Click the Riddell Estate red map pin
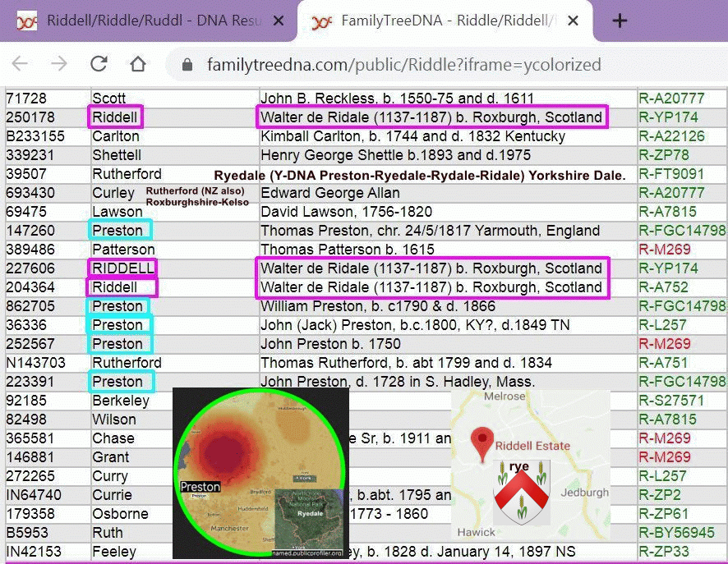728x564 pixels. (x=482, y=444)
